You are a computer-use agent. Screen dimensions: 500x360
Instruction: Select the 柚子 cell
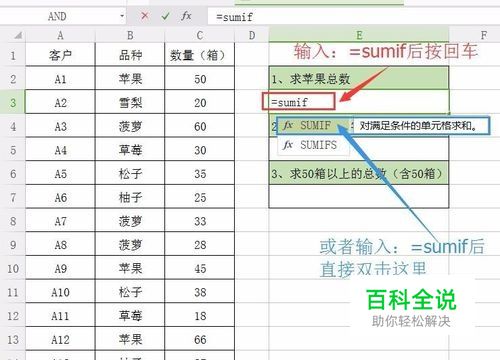point(130,197)
